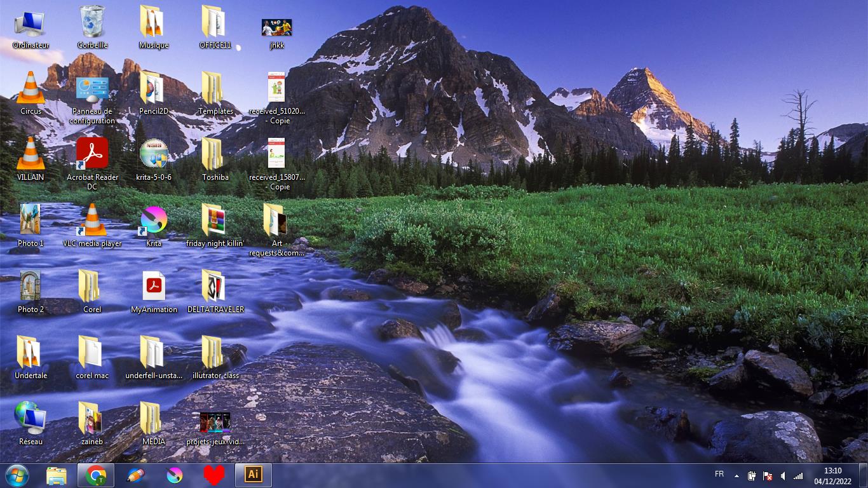Select the krita-5-0-6 installer icon
The height and width of the screenshot is (488, 868).
tap(154, 154)
